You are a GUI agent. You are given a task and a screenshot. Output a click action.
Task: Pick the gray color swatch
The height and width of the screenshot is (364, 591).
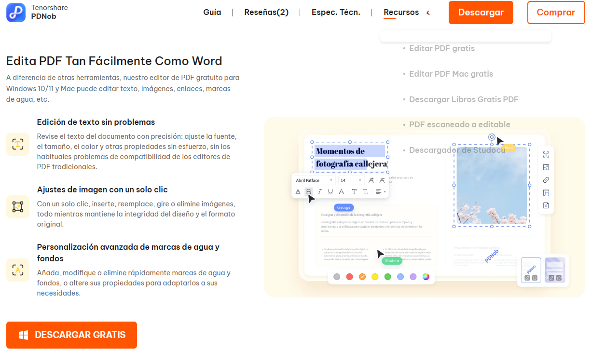pos(337,277)
